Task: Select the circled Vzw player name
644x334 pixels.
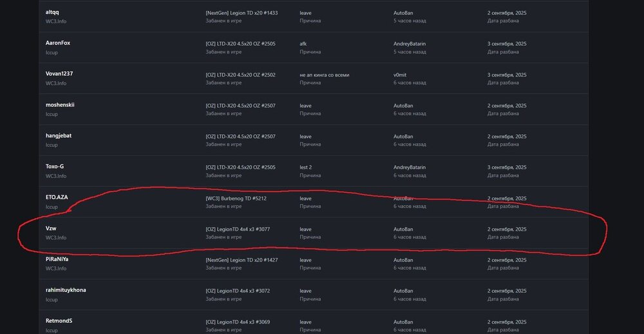Action: (x=52, y=228)
